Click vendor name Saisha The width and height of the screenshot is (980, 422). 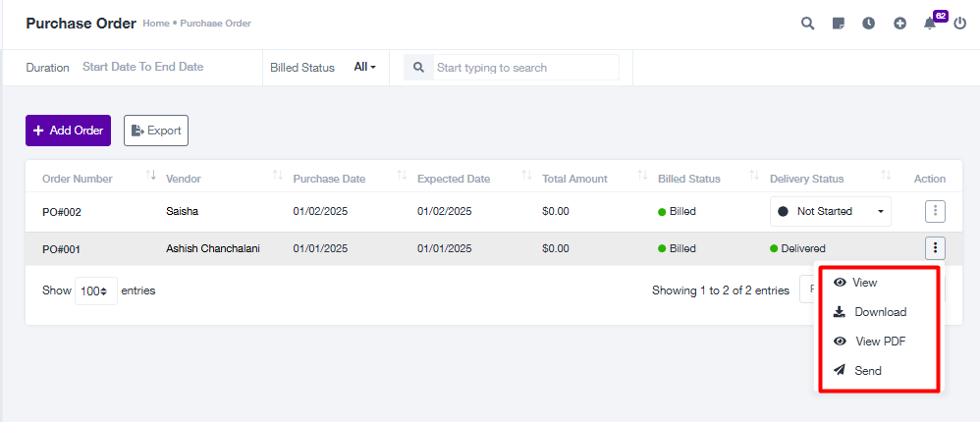183,212
